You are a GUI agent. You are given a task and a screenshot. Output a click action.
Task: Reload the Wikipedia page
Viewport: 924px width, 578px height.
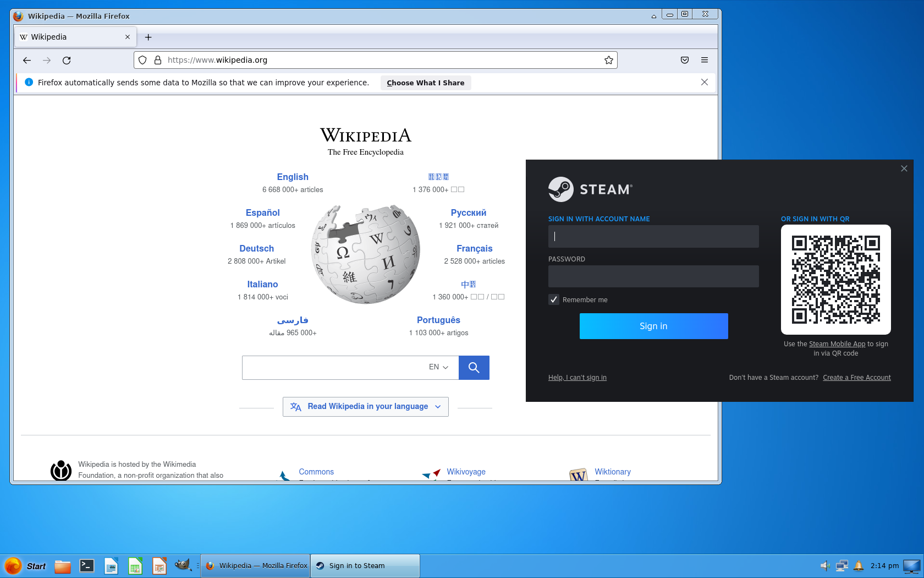67,61
